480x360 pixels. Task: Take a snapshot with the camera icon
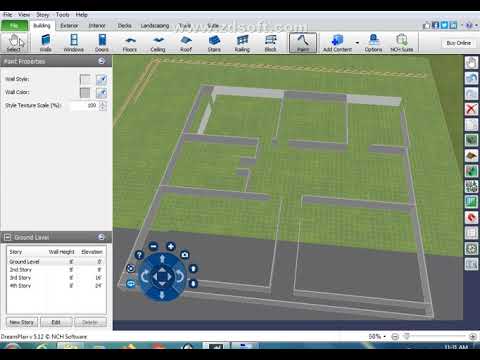point(185,255)
